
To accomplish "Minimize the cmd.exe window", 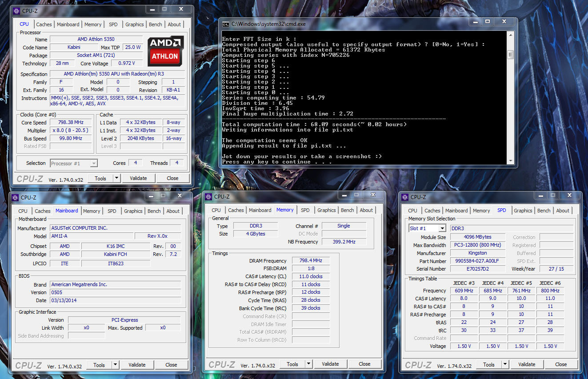I will pos(475,21).
